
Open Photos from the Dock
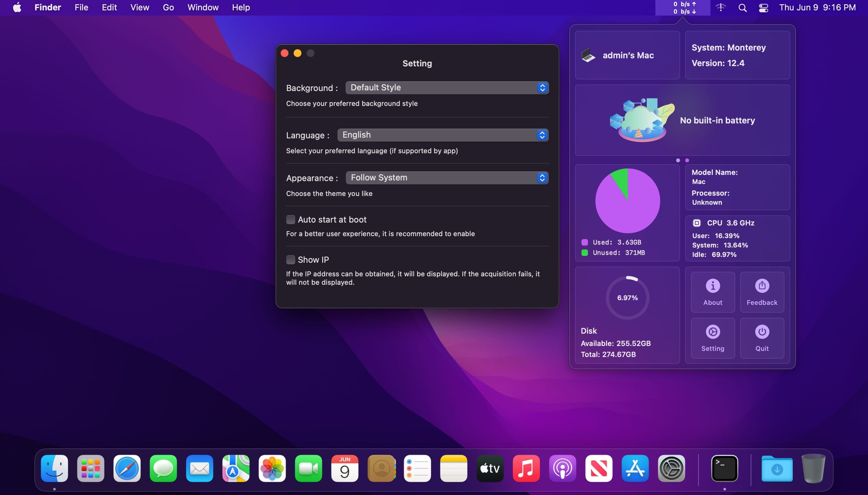pos(272,468)
